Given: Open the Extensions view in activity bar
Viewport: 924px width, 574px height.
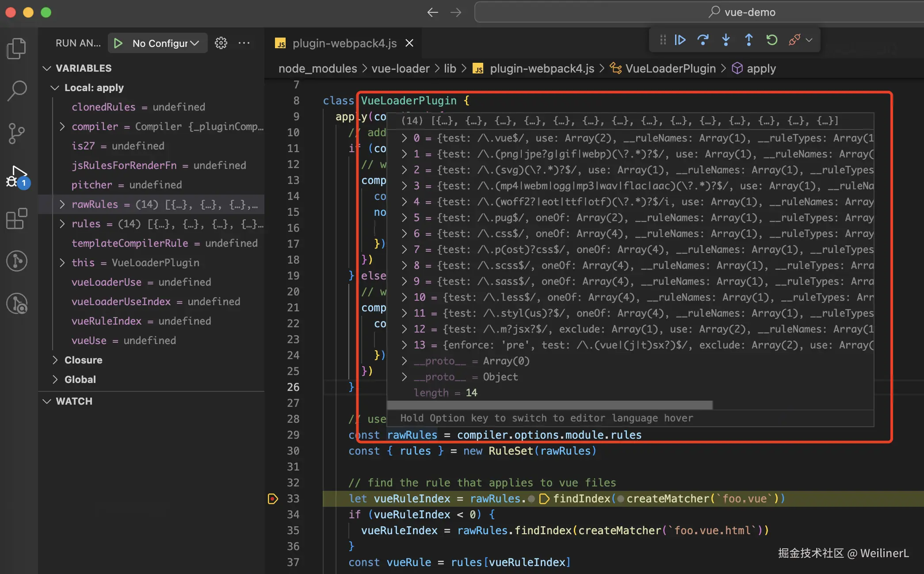Looking at the screenshot, I should (17, 218).
